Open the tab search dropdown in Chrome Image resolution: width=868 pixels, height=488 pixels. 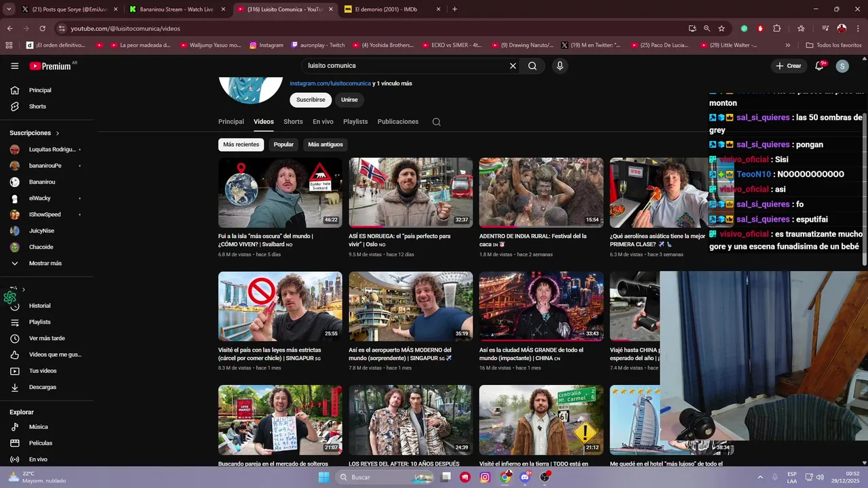tap(9, 9)
